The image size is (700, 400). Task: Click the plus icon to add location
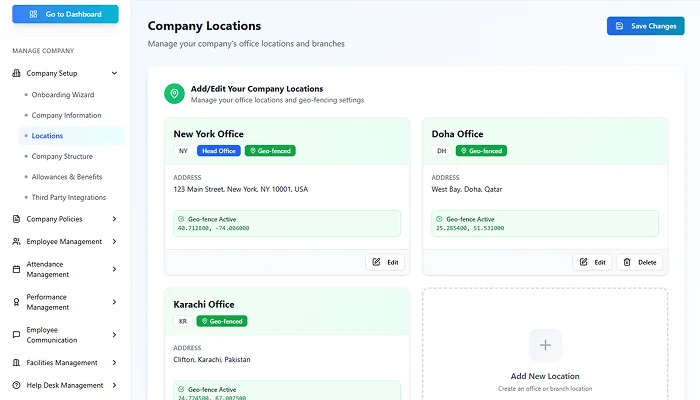[x=545, y=345]
